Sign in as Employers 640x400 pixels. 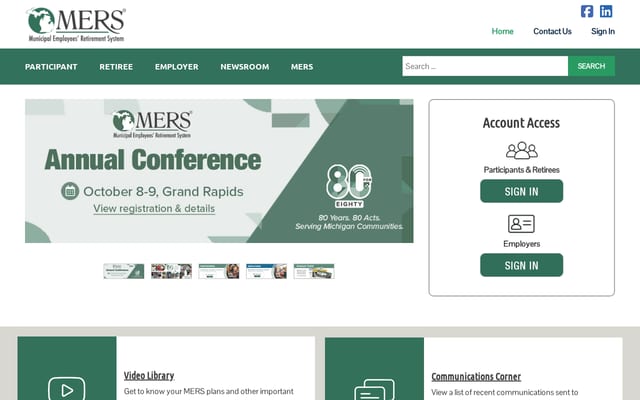coord(521,265)
